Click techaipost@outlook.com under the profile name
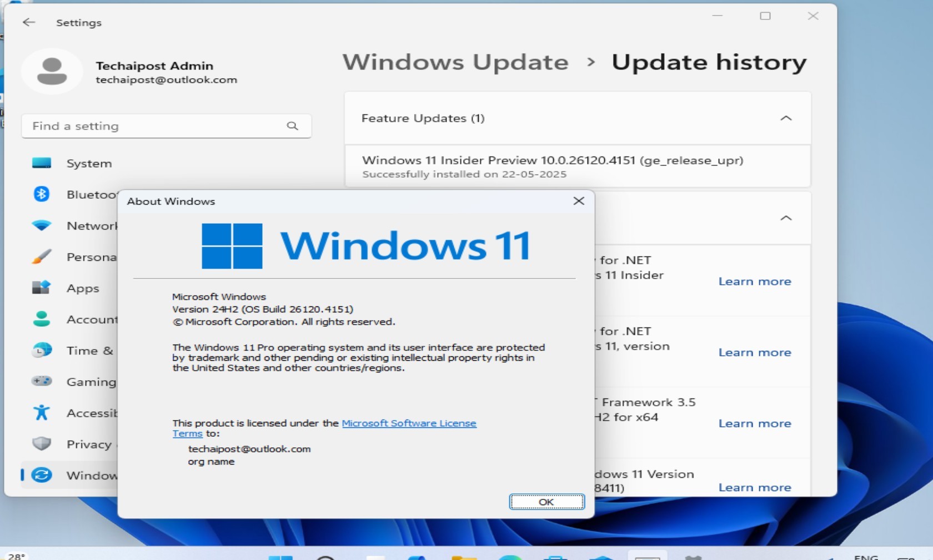Screen dimensions: 933x560 point(166,79)
